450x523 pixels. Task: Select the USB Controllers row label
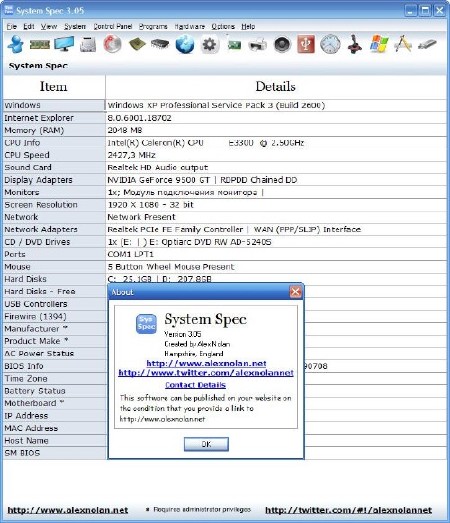(x=36, y=304)
